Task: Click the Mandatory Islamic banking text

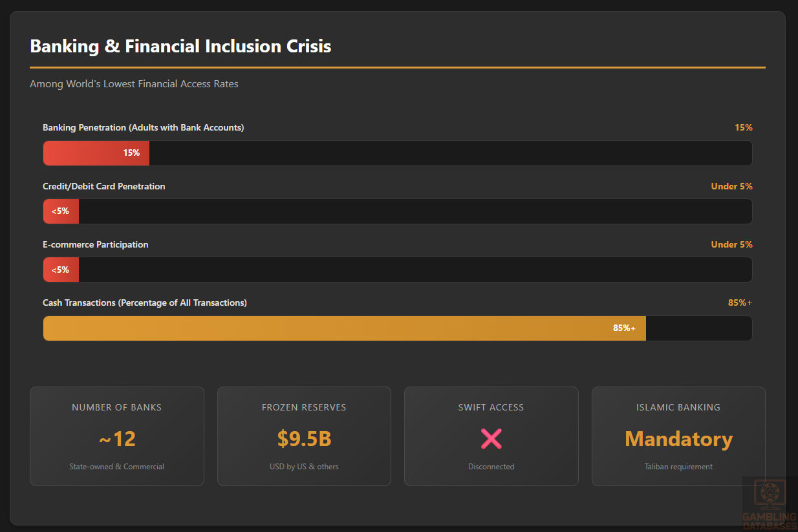Action: click(x=678, y=439)
